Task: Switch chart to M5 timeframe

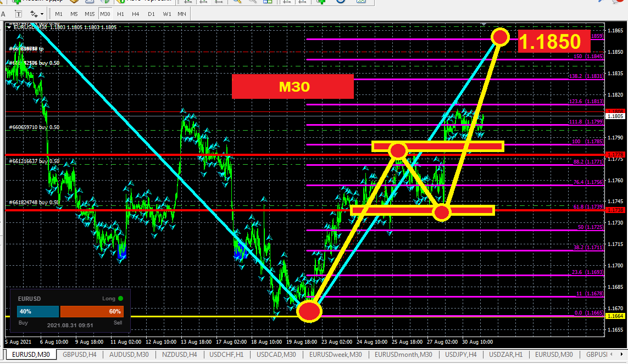Action: [74, 14]
